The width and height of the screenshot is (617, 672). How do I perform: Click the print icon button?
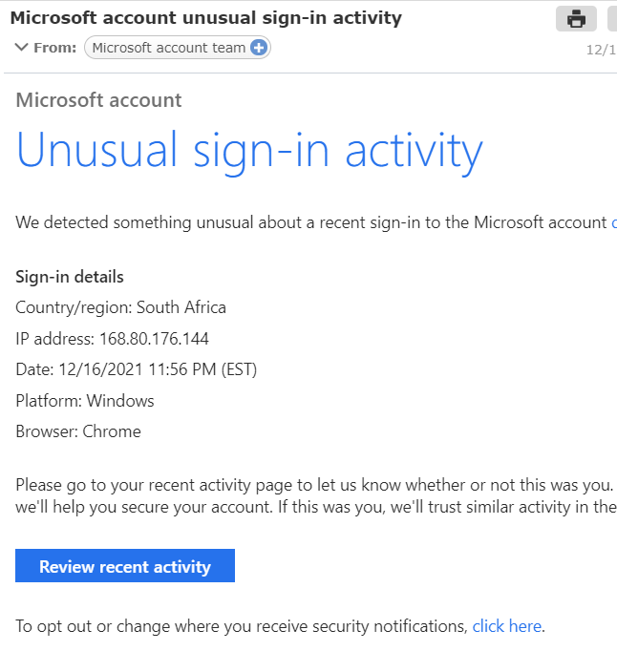click(x=576, y=19)
